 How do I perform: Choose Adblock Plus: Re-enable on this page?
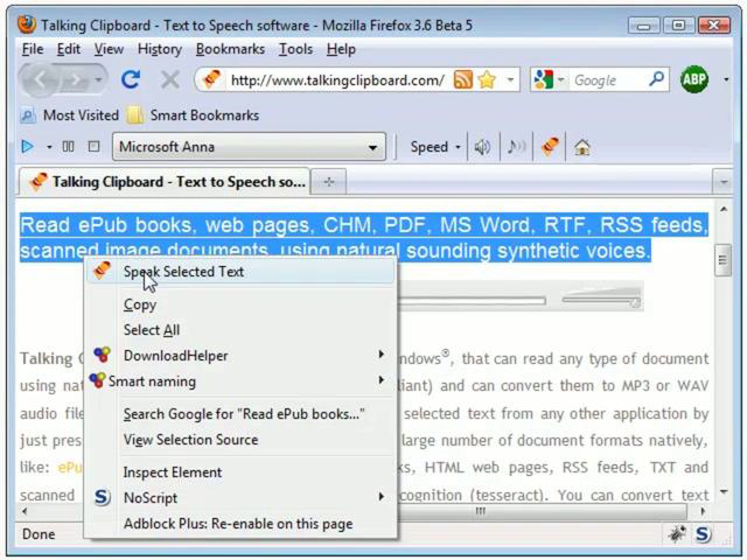(241, 524)
